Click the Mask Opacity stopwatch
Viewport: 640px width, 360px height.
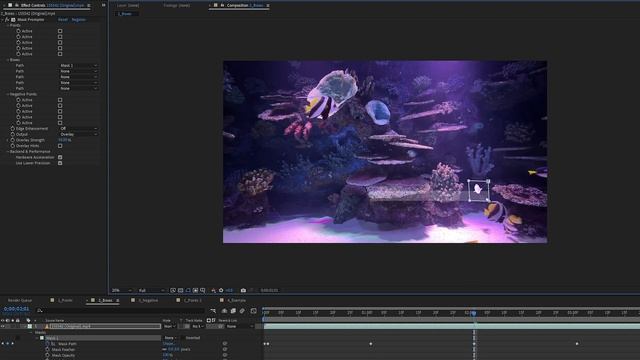[x=47, y=355]
